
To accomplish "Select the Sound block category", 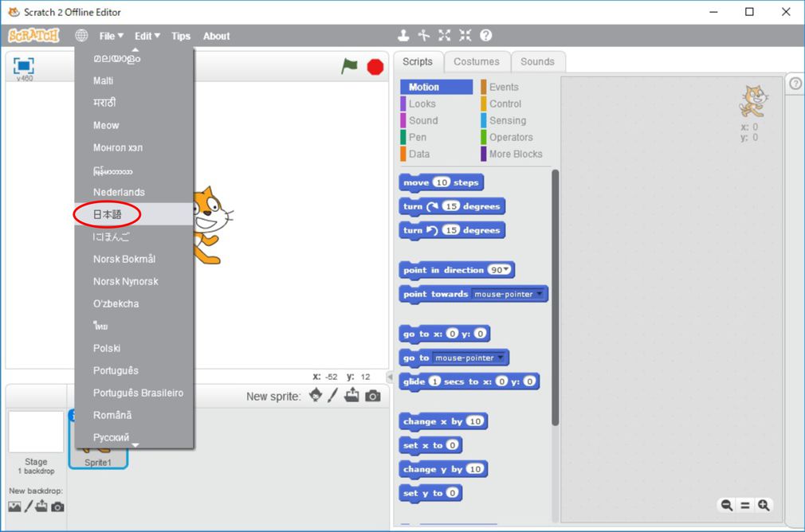I will pos(437,120).
